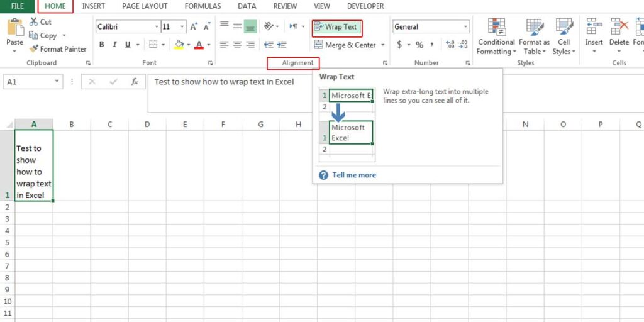Open the Calibri font name dropdown

tap(157, 27)
